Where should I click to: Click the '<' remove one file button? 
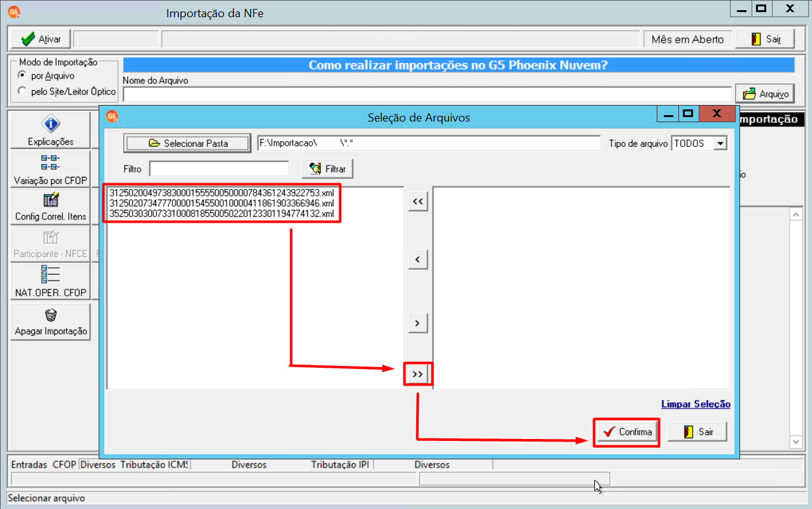pos(417,259)
